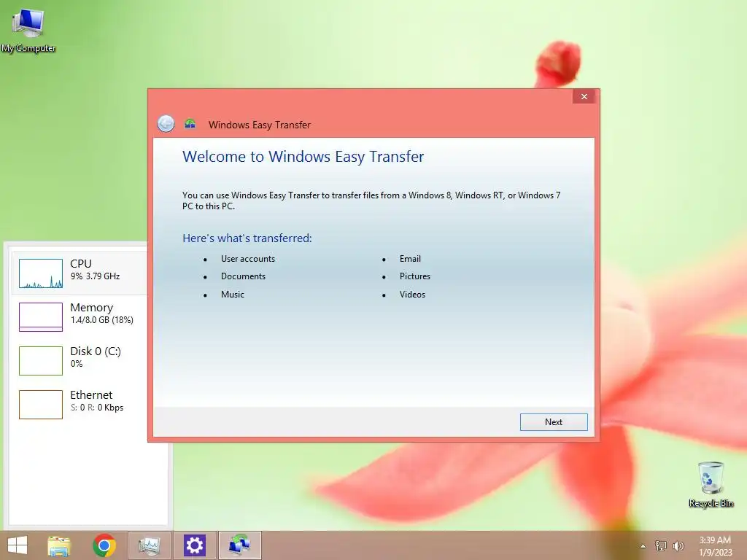Viewport: 747px width, 560px height.
Task: Click 'User accounts' in the transferred list
Action: [248, 259]
